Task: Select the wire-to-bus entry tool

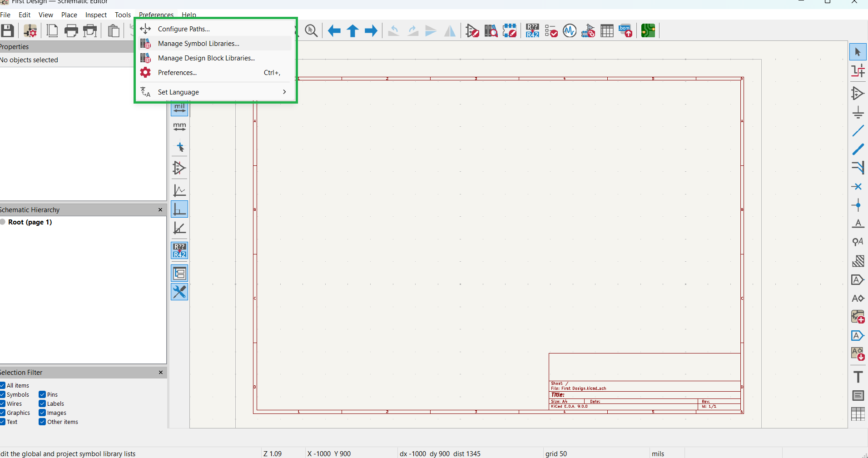Action: [858, 168]
